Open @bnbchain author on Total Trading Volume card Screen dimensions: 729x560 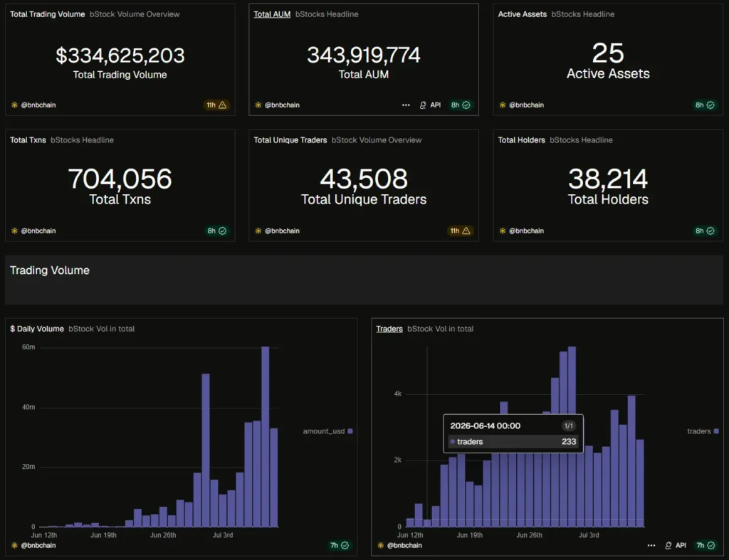coord(33,105)
